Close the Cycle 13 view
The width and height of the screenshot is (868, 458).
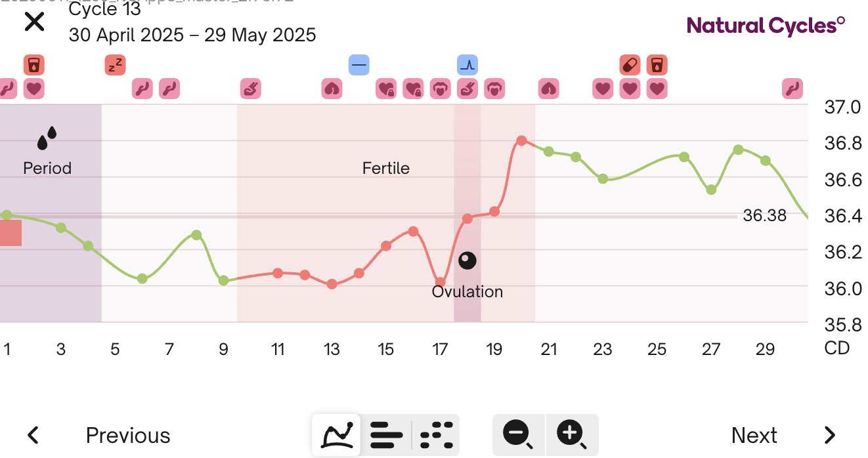pos(34,22)
